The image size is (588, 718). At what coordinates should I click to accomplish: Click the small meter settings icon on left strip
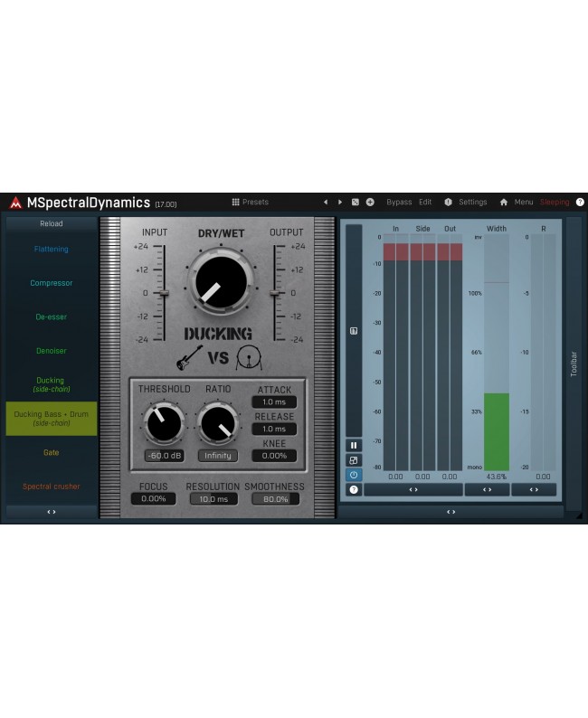(354, 331)
